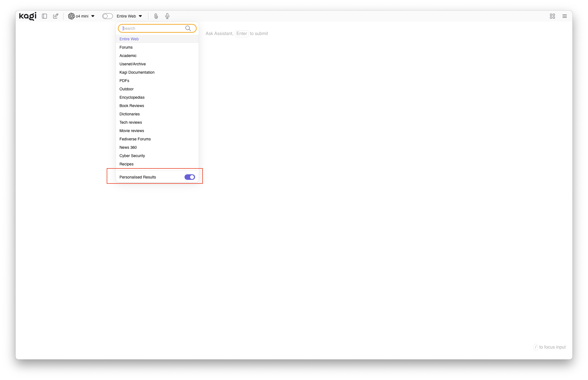Select the Academic lens
588x380 pixels.
[x=128, y=56]
